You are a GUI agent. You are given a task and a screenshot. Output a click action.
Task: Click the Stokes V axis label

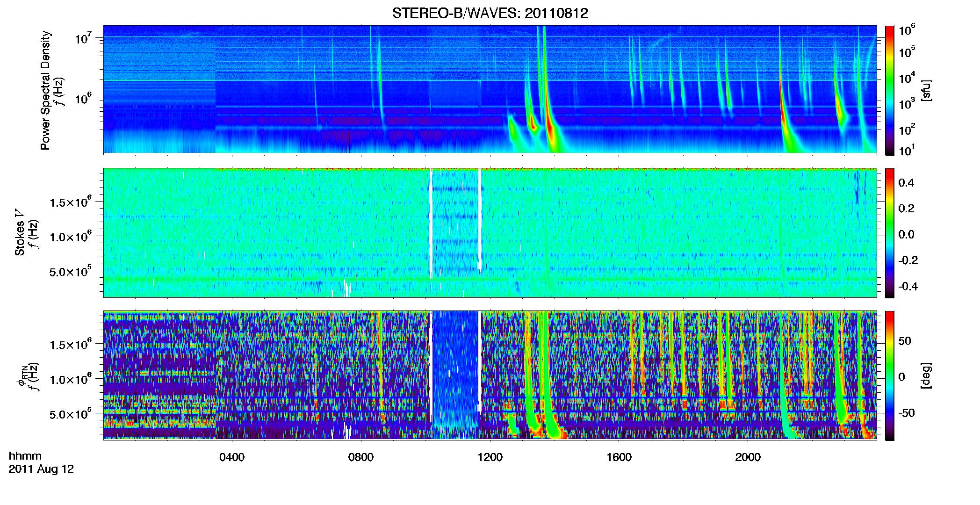point(20,232)
